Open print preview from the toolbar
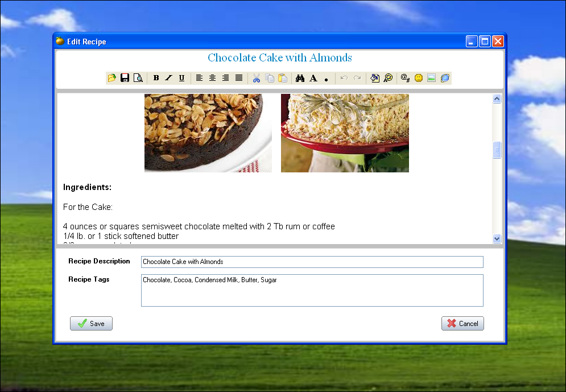The height and width of the screenshot is (392, 566). pyautogui.click(x=138, y=78)
